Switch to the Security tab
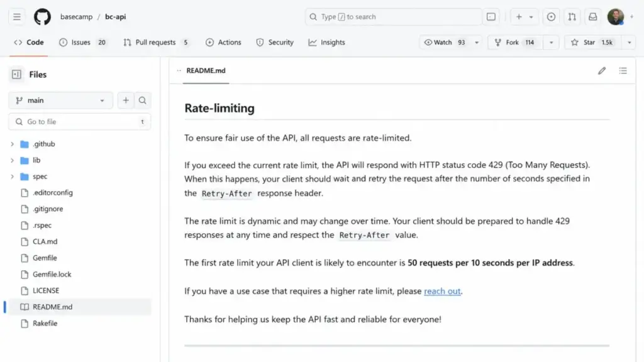This screenshot has height=362, width=644. coord(275,42)
